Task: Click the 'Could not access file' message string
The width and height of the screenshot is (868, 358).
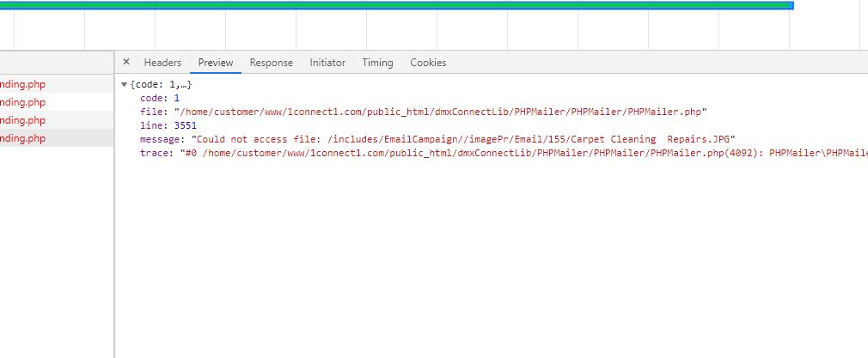Action: click(x=464, y=139)
